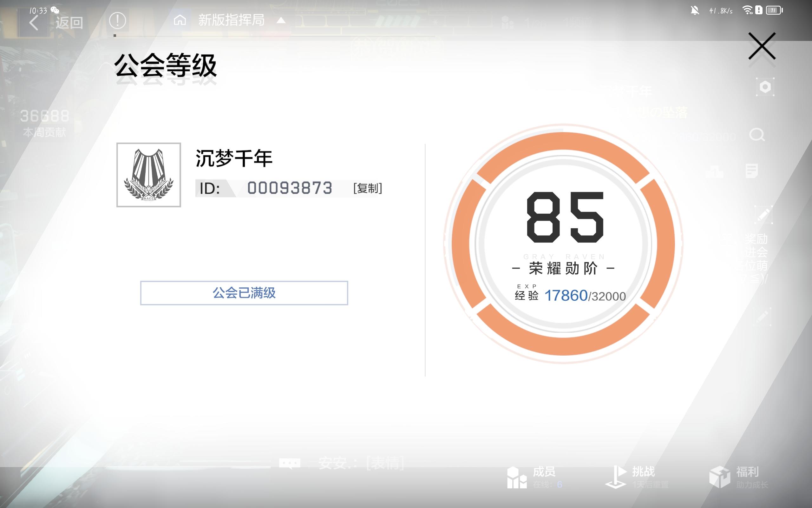Click the 公会已满级 button
This screenshot has height=508, width=812.
(244, 293)
